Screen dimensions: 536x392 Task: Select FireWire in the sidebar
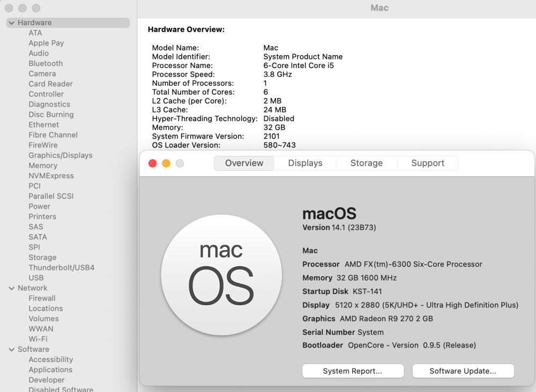coord(43,145)
